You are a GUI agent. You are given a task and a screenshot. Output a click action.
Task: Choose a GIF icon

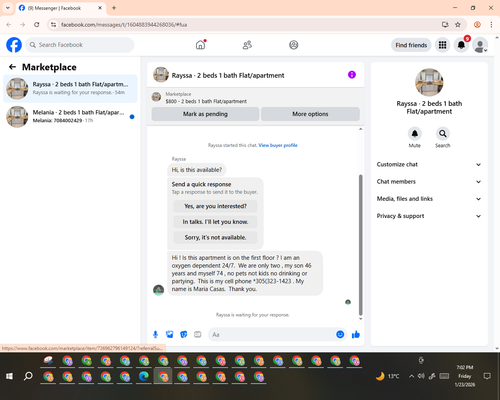198,334
